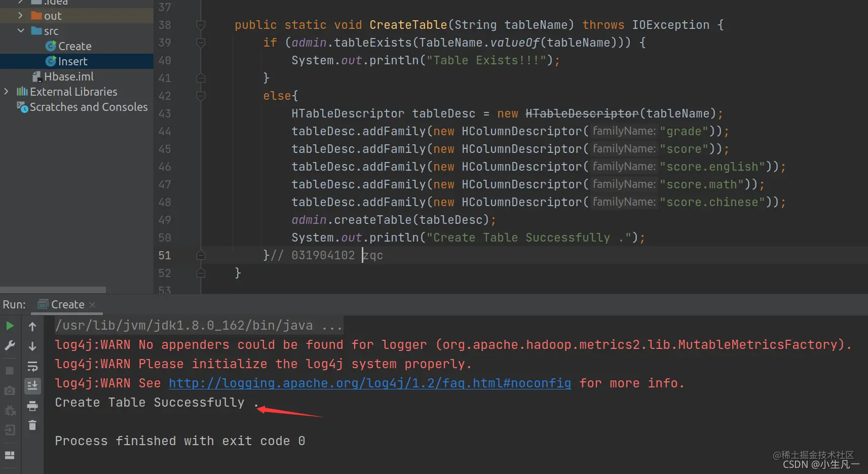This screenshot has width=868, height=474.
Task: Expand External Libraries node
Action: [6, 92]
